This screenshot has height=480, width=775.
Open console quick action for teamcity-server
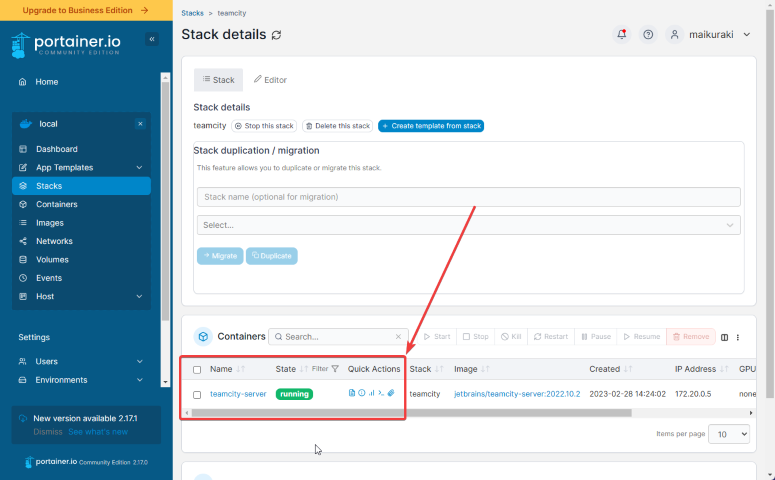coord(381,393)
